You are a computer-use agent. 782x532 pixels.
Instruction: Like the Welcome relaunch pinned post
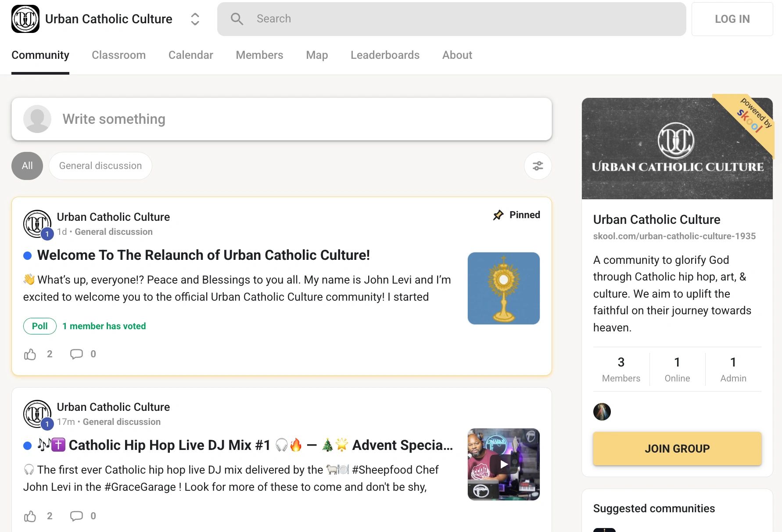click(x=30, y=354)
